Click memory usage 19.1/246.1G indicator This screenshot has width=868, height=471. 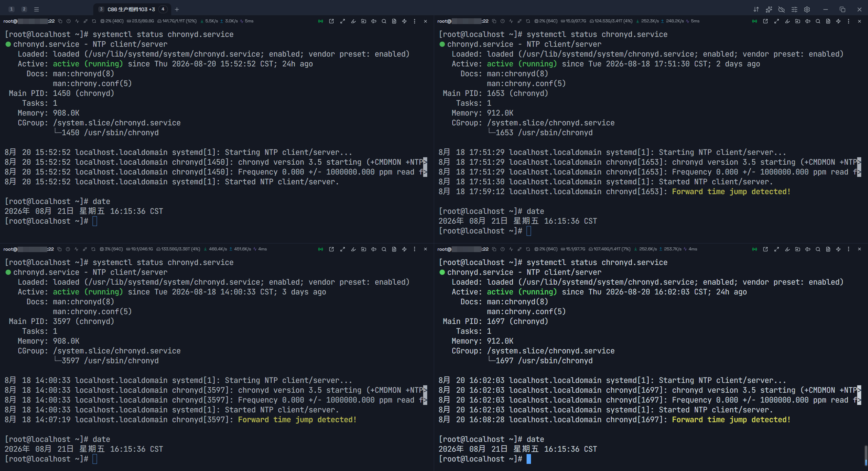coord(140,249)
